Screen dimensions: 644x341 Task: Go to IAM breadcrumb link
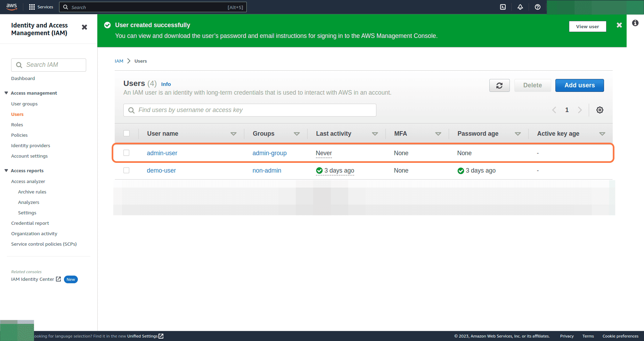(119, 61)
